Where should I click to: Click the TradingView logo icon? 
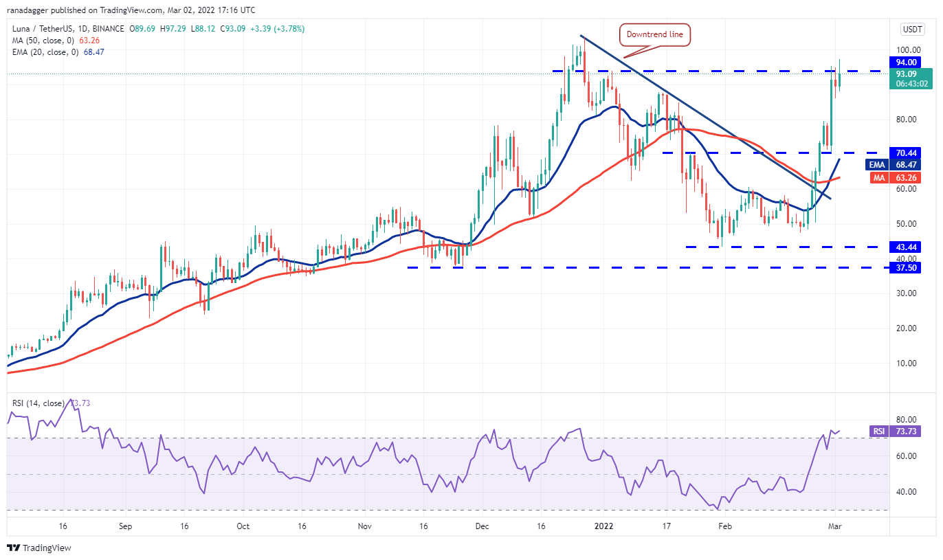13,548
